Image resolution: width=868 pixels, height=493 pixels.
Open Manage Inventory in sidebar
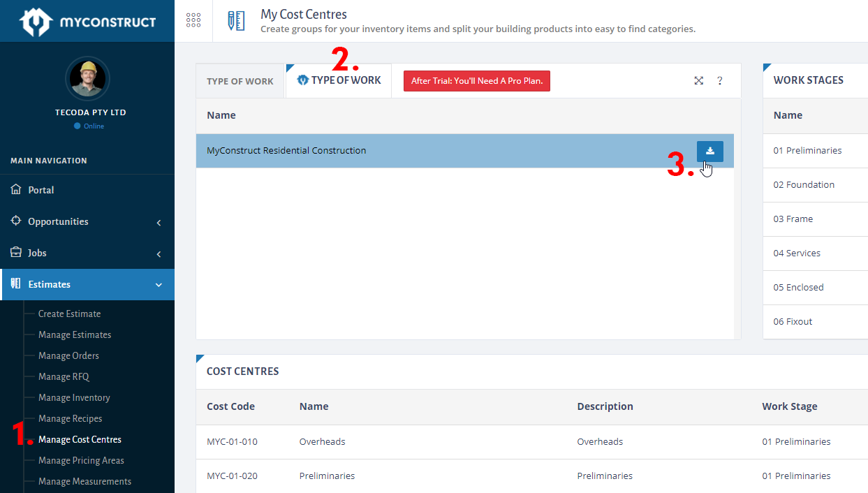pyautogui.click(x=74, y=397)
